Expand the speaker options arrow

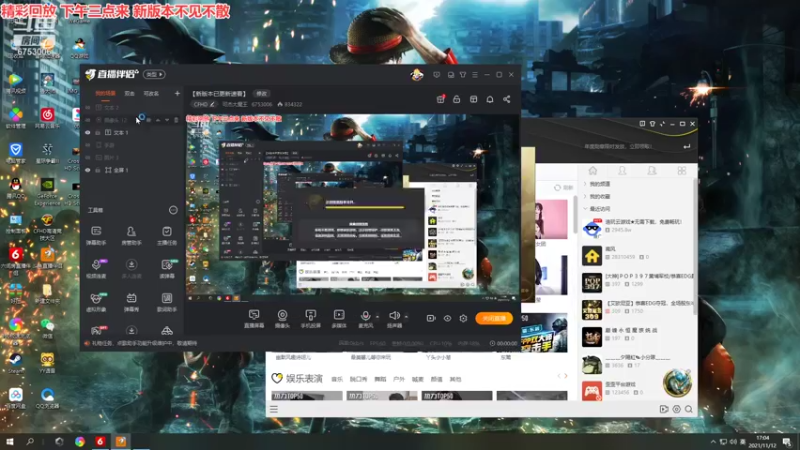click(406, 316)
